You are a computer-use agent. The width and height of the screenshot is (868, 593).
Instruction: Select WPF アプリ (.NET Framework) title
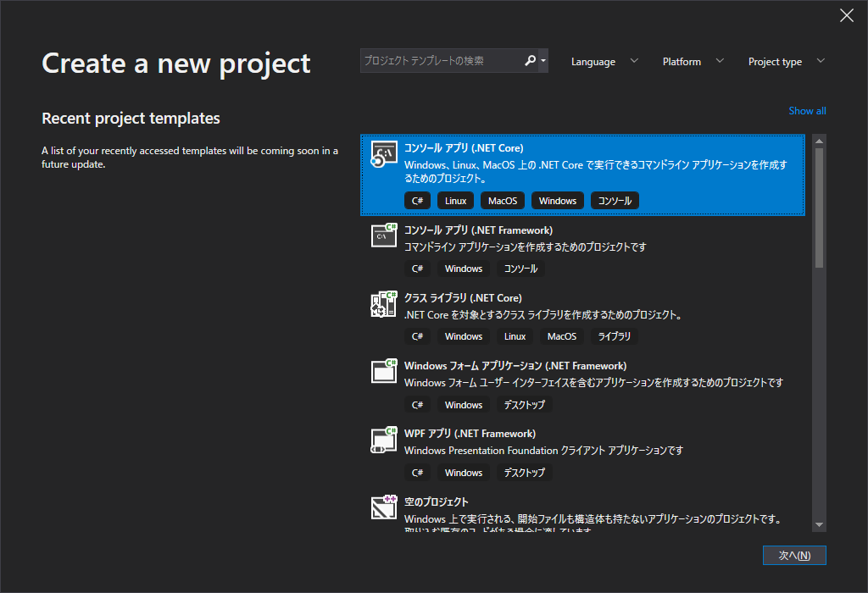(470, 434)
